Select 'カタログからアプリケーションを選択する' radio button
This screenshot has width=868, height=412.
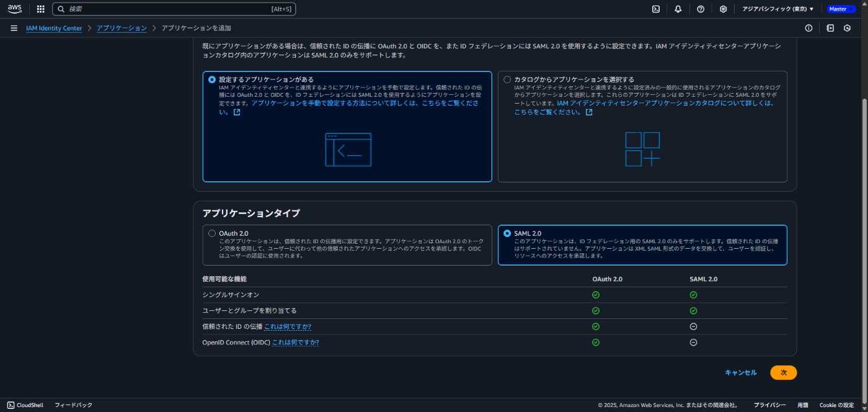click(x=507, y=79)
